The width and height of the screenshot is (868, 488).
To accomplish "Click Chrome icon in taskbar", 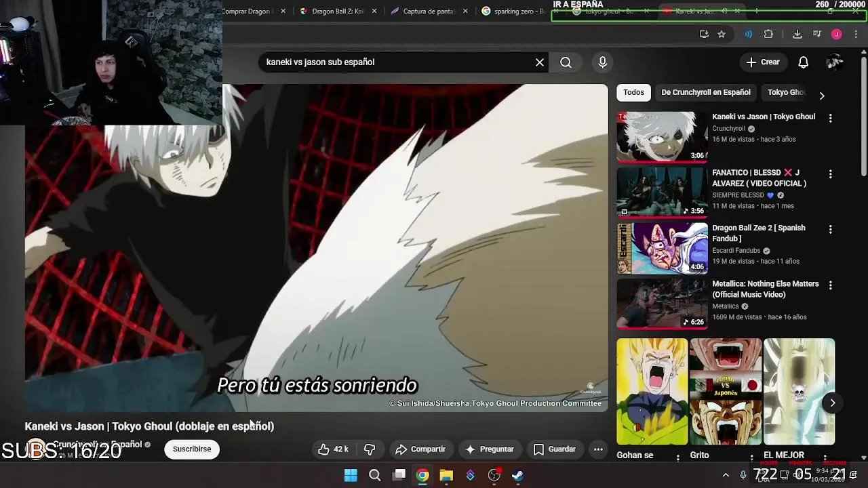I will pos(422,475).
